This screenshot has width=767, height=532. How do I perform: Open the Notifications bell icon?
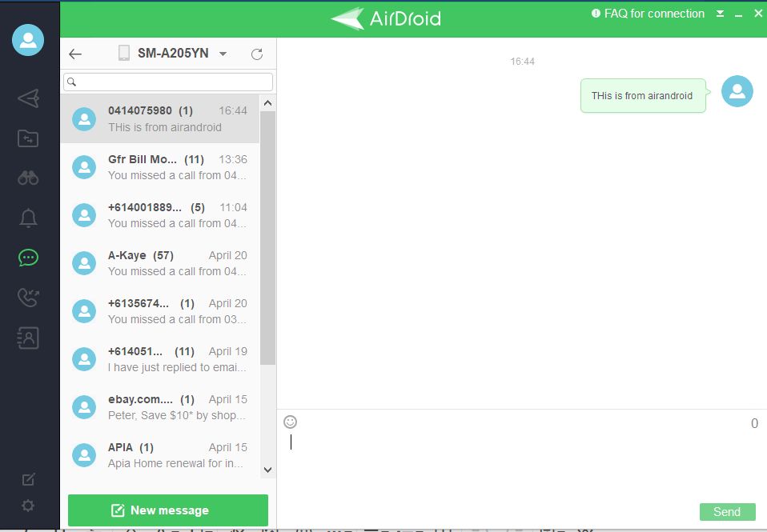coord(28,218)
